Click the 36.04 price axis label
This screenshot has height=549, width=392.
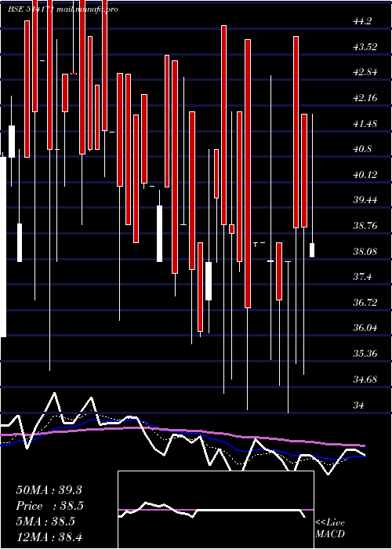pyautogui.click(x=365, y=329)
